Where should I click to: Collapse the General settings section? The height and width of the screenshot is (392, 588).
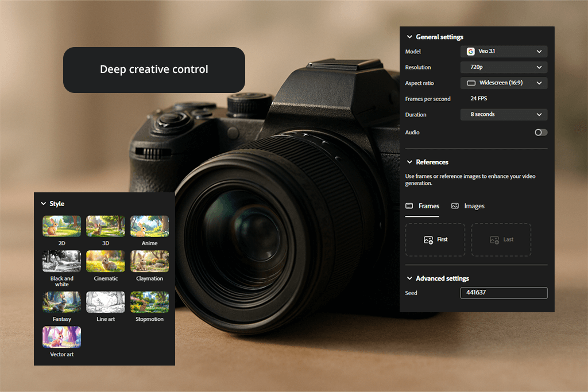(x=409, y=37)
